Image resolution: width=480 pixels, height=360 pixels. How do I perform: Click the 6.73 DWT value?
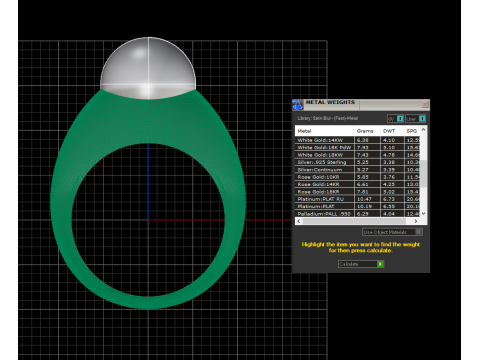(x=389, y=199)
